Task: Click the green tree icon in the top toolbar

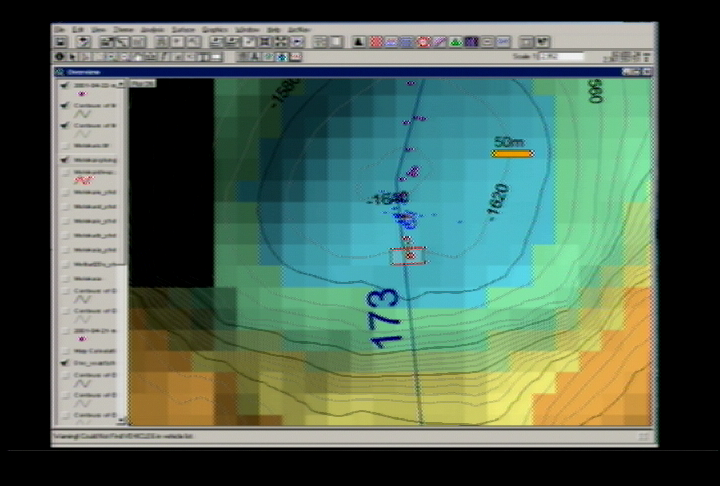Action: coord(455,42)
